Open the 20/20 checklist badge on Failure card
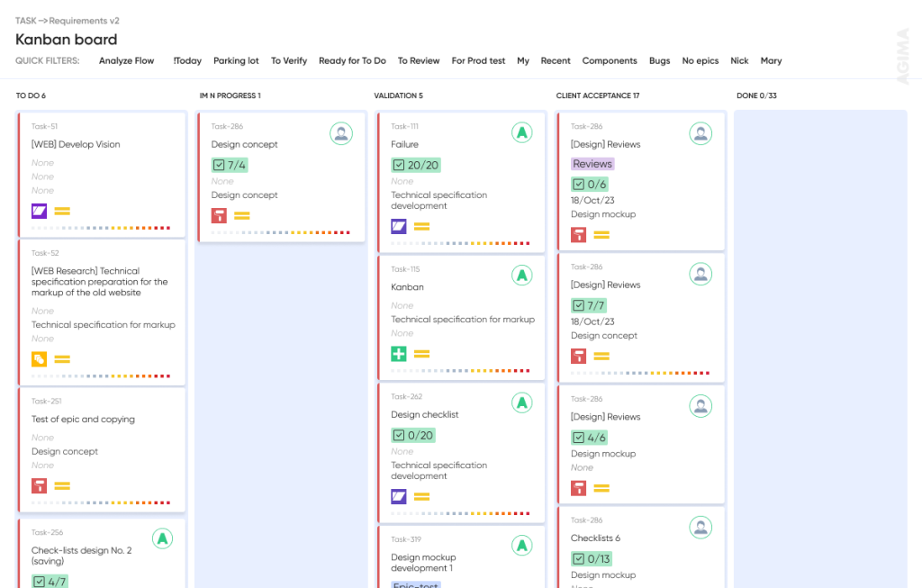Image resolution: width=922 pixels, height=588 pixels. [416, 165]
